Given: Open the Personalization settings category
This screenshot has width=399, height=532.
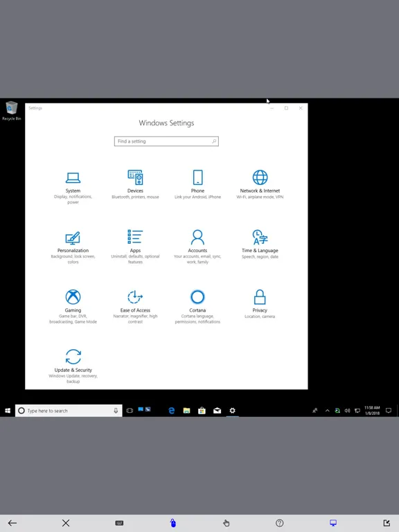Looking at the screenshot, I should point(73,247).
